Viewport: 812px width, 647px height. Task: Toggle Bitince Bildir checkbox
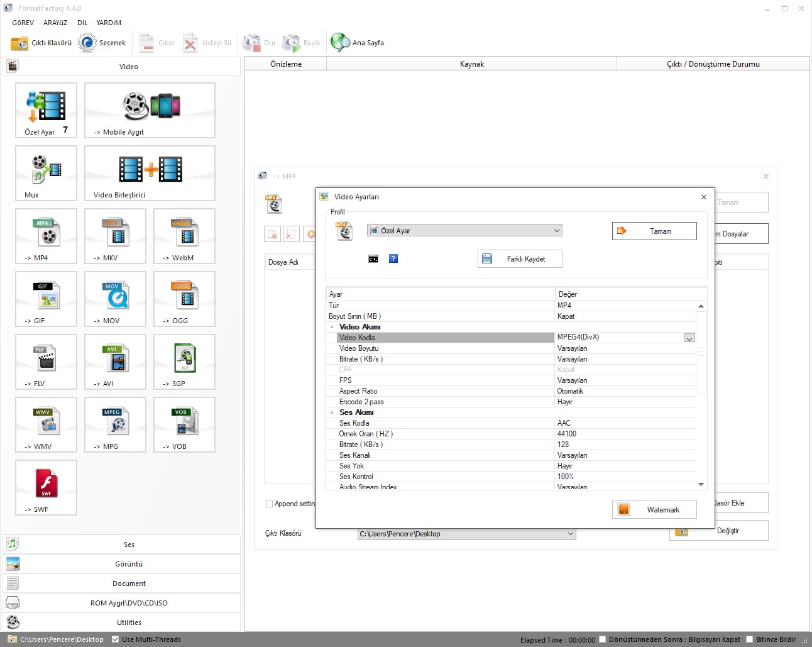pyautogui.click(x=749, y=639)
